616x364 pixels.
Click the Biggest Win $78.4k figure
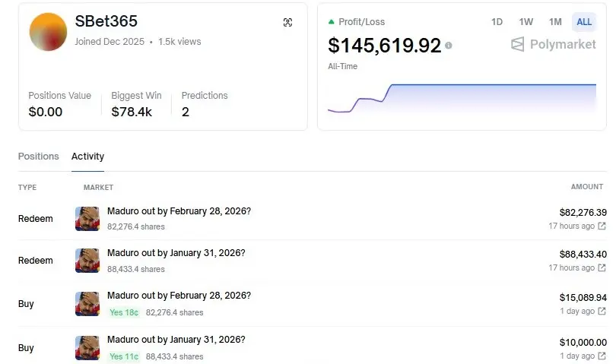pyautogui.click(x=132, y=112)
